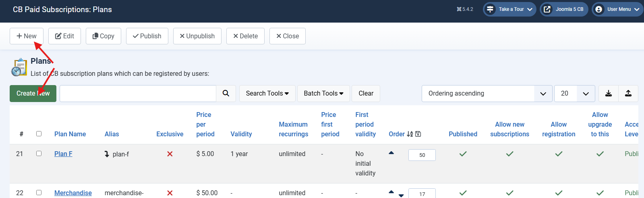Click the upload/import icon button

click(x=628, y=94)
